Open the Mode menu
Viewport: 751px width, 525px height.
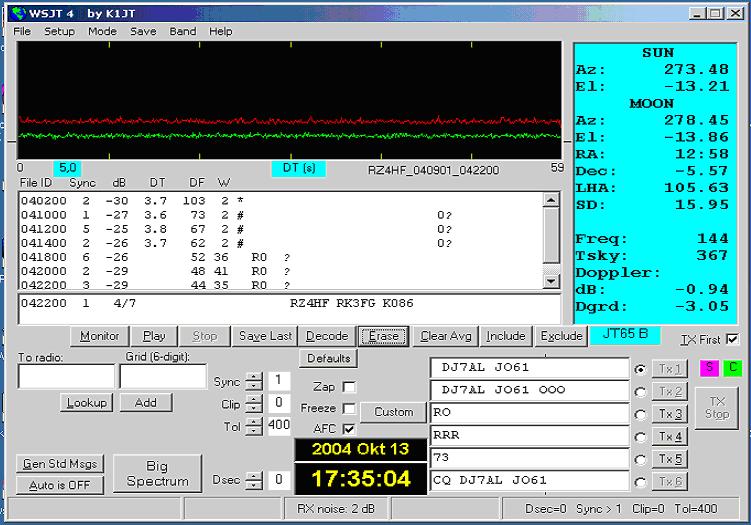[x=102, y=32]
